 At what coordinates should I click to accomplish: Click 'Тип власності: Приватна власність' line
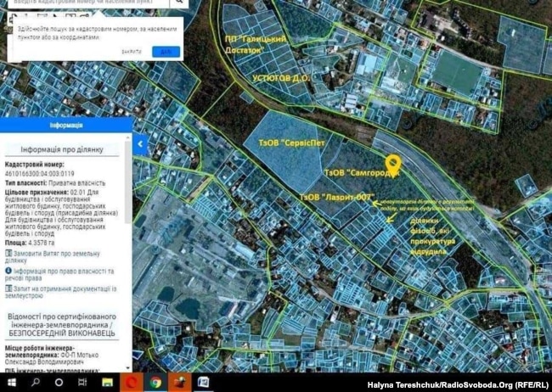click(x=55, y=183)
